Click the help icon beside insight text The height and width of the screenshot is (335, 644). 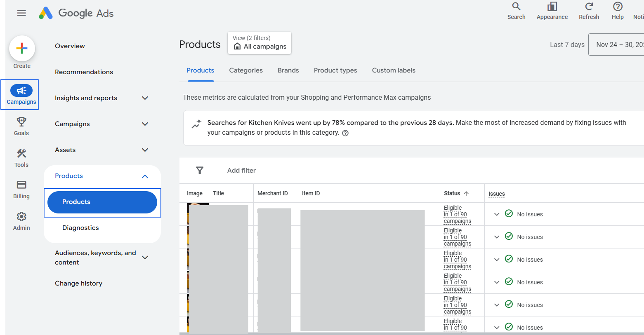[345, 133]
